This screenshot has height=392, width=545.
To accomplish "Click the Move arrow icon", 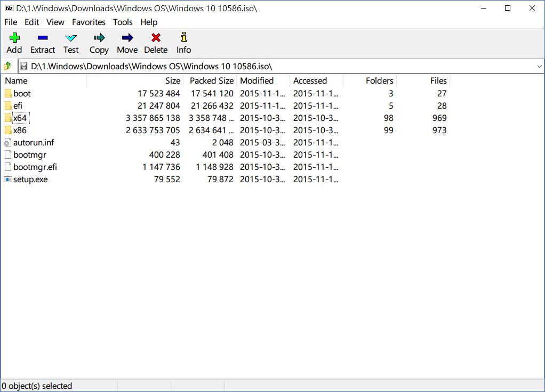I will (x=127, y=37).
